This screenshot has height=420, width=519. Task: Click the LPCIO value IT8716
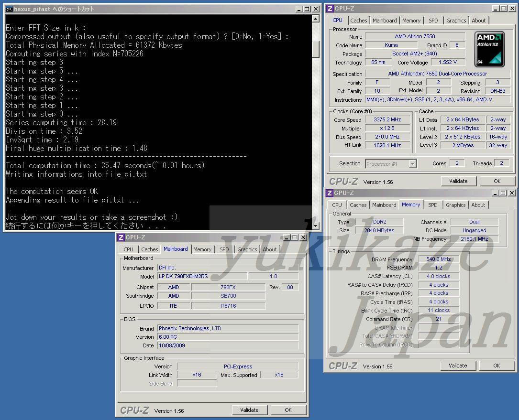tap(228, 306)
